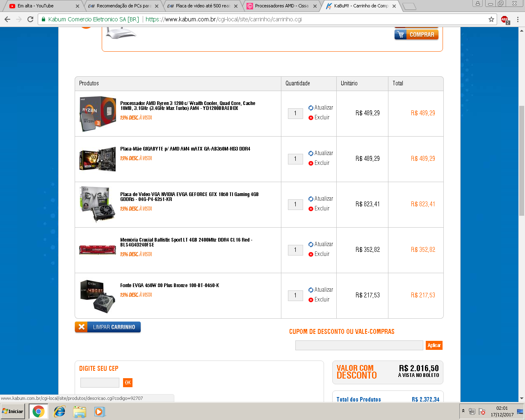Click the scroll down arrow of the scrollbar
The image size is (525, 420).
click(x=522, y=398)
